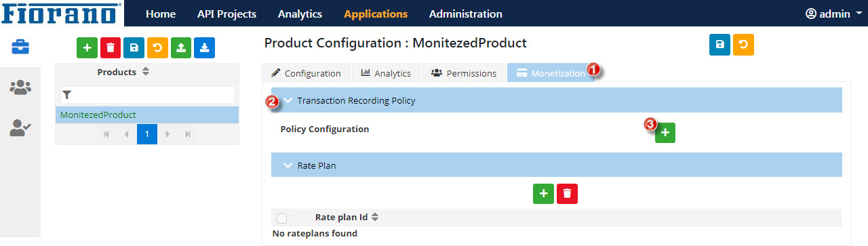Open the Analytics menu item

(x=300, y=14)
